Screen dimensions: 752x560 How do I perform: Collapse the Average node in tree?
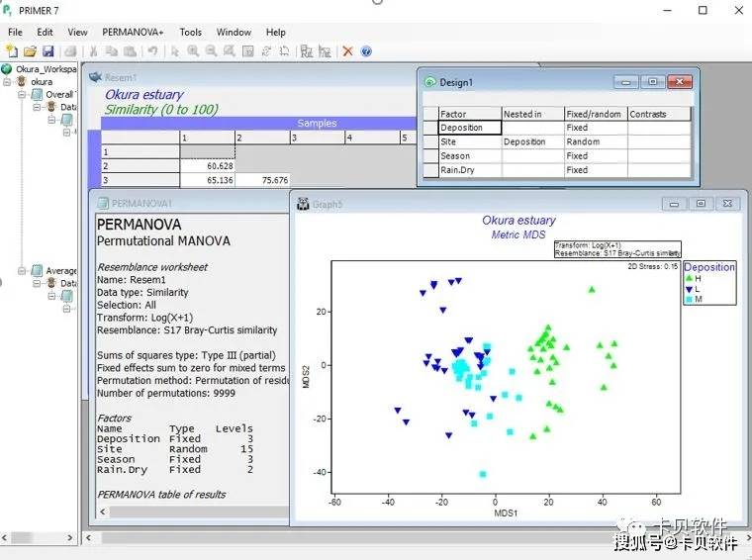(x=22, y=271)
